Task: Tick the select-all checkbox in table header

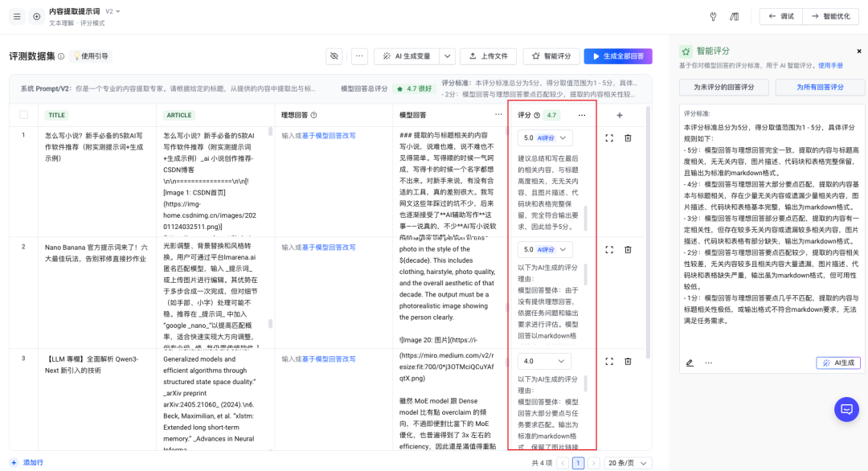Action: [23, 115]
